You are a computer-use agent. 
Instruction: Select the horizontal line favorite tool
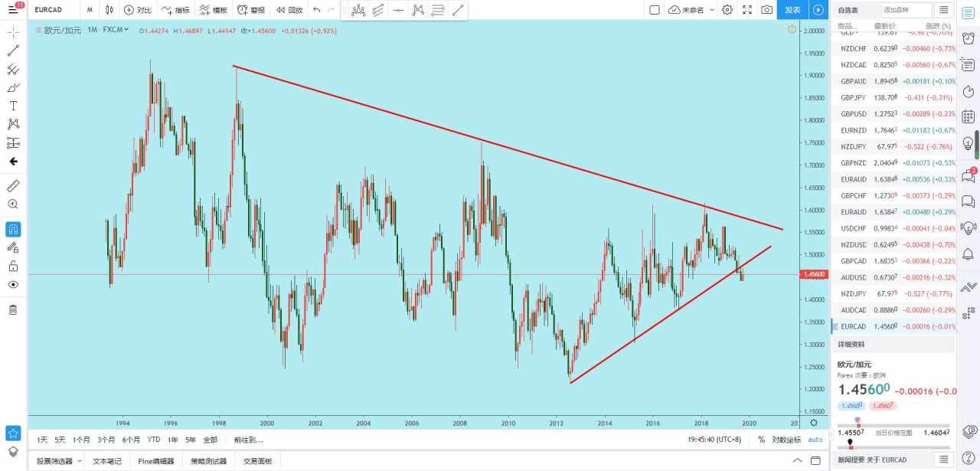398,10
